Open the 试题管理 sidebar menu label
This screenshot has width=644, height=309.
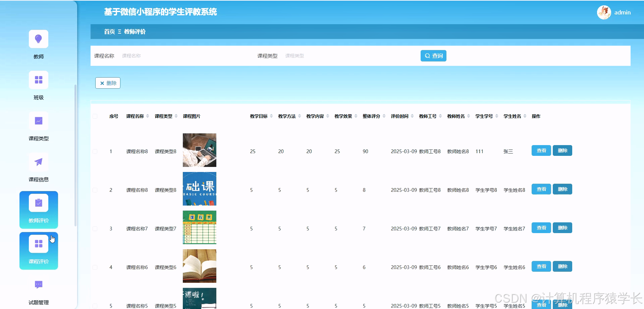point(39,302)
